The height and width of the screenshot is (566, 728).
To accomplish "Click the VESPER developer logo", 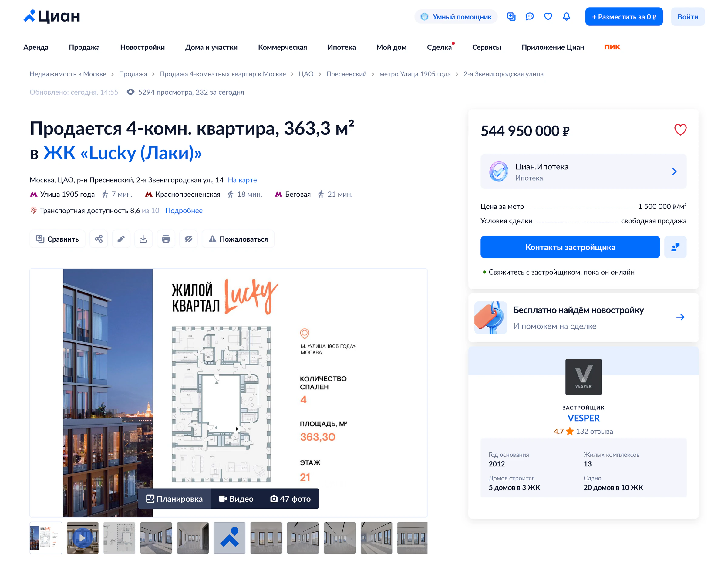I will point(583,377).
